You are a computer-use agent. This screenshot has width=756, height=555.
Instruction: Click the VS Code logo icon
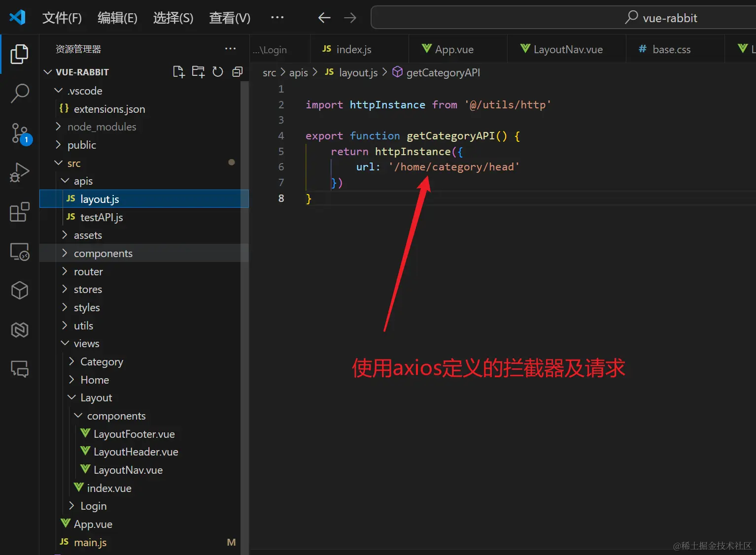[x=17, y=18]
